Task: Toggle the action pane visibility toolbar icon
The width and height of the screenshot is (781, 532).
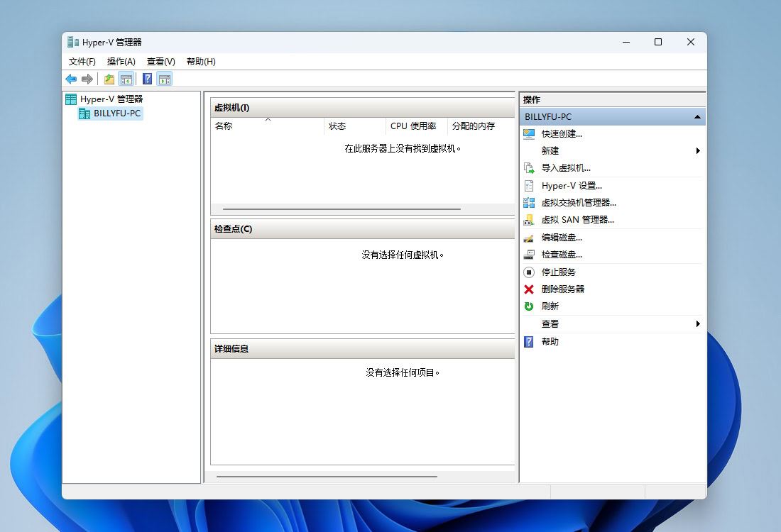Action: pyautogui.click(x=165, y=79)
